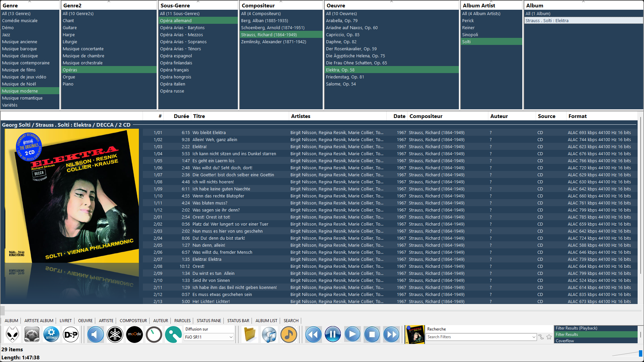
Task: Select album Strauss . Solti : Elektra
Action: click(x=583, y=20)
